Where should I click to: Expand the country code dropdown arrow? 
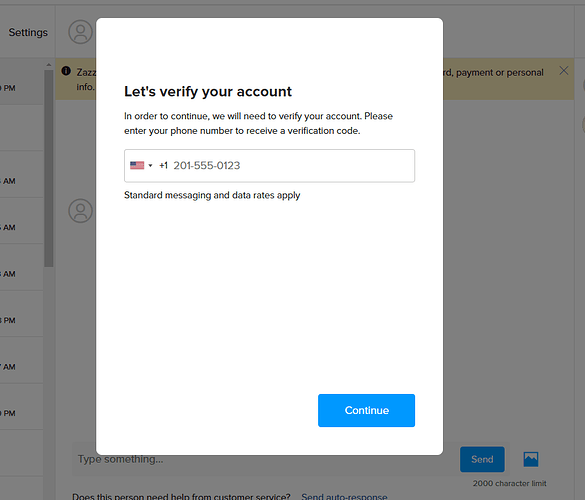coord(150,165)
